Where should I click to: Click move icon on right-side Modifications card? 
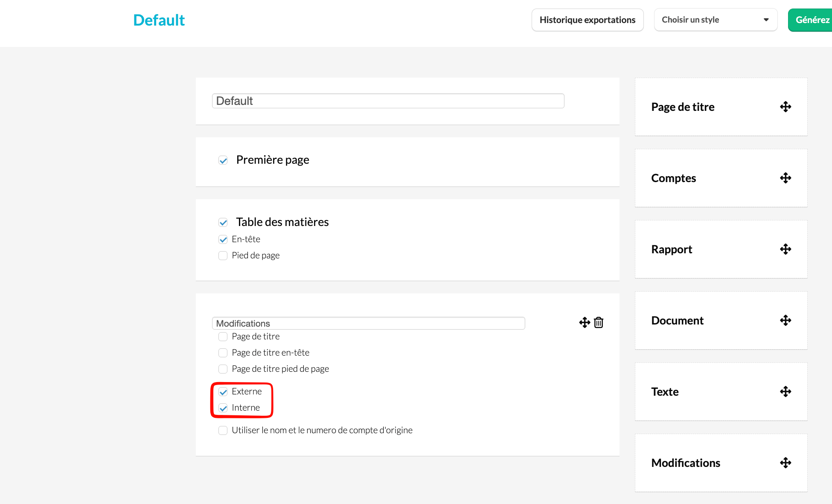[x=785, y=463]
